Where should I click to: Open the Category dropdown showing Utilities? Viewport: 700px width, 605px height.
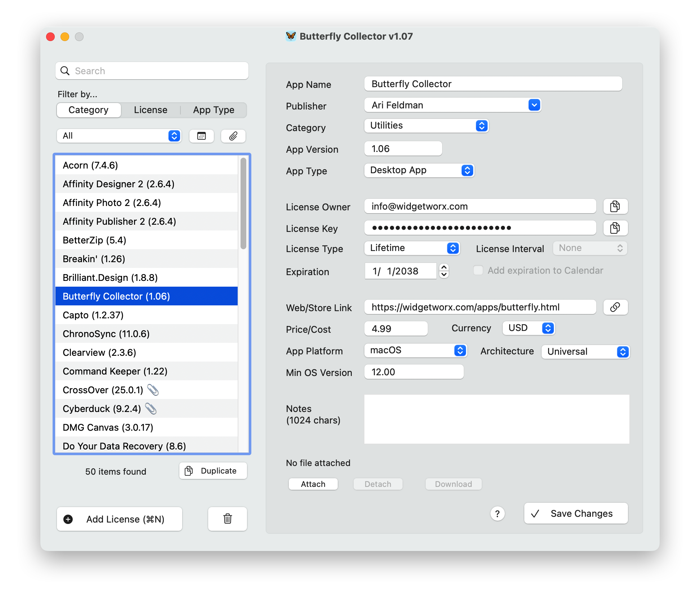[x=426, y=126]
